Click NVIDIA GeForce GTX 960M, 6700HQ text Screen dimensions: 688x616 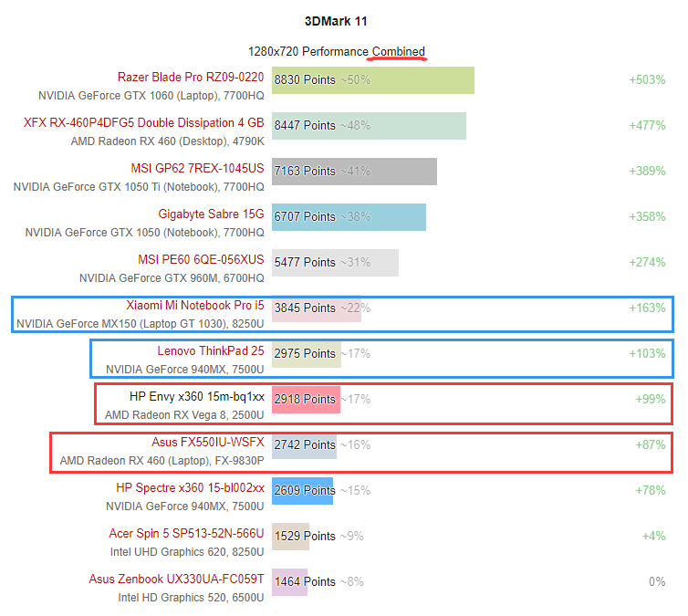[172, 278]
